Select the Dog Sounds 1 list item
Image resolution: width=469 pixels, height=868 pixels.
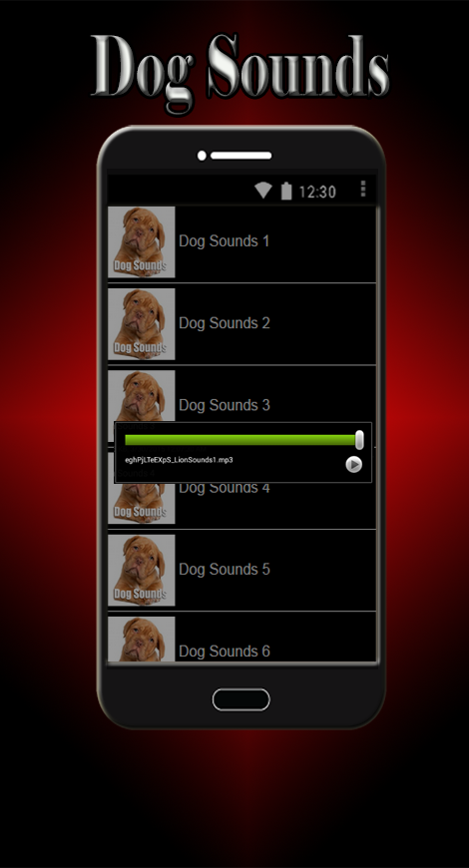241,241
